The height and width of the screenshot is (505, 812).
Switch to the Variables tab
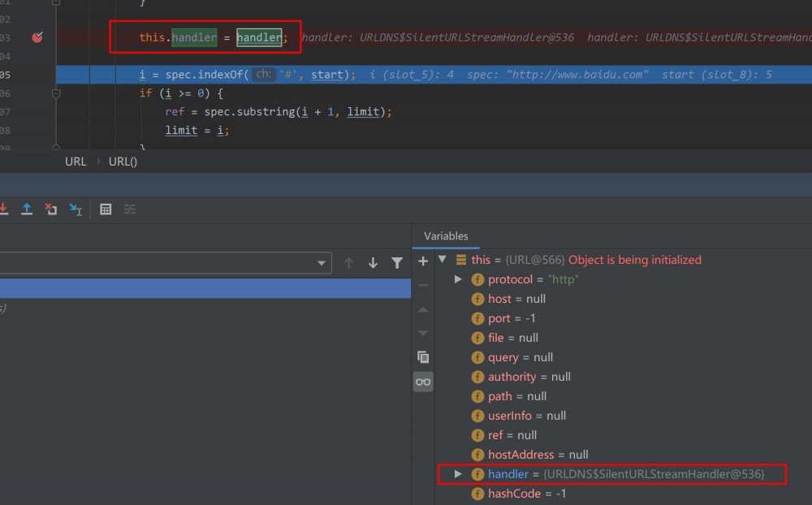445,236
